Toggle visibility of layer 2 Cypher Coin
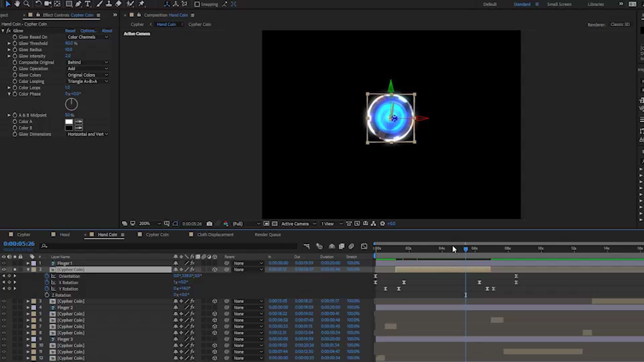The image size is (644, 362). (4, 269)
